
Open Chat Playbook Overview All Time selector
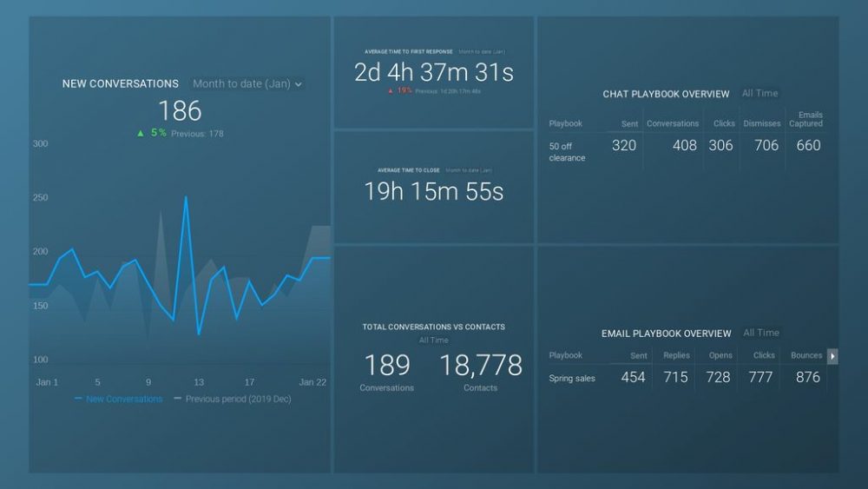[759, 94]
